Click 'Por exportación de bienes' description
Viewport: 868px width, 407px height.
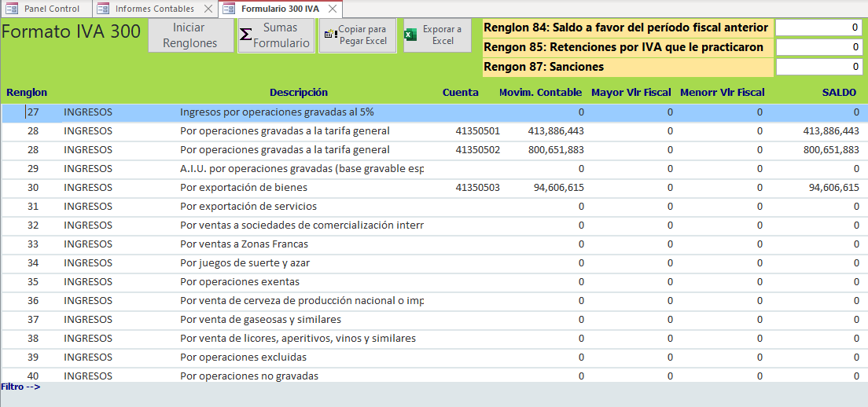coord(244,188)
